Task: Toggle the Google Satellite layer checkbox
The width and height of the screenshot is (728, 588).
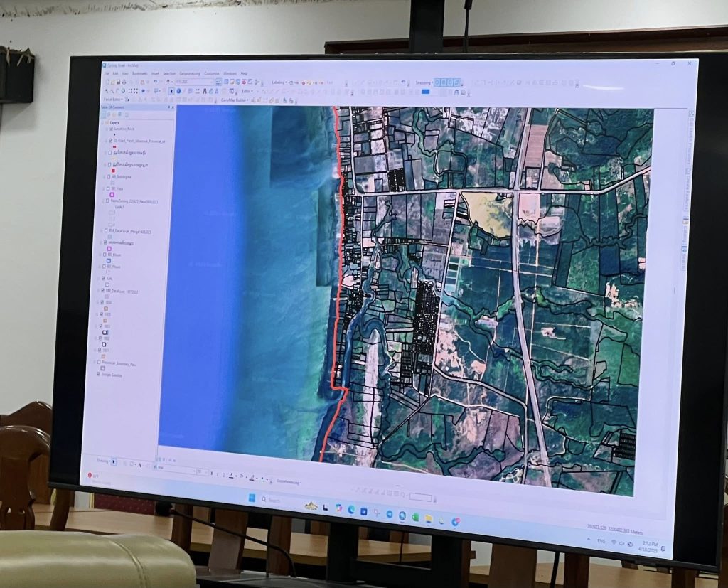Action: coord(98,373)
